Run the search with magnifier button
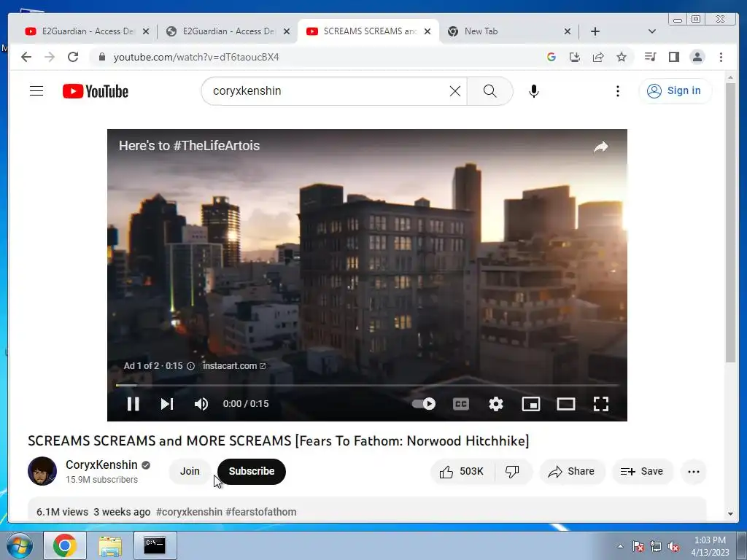 click(489, 91)
